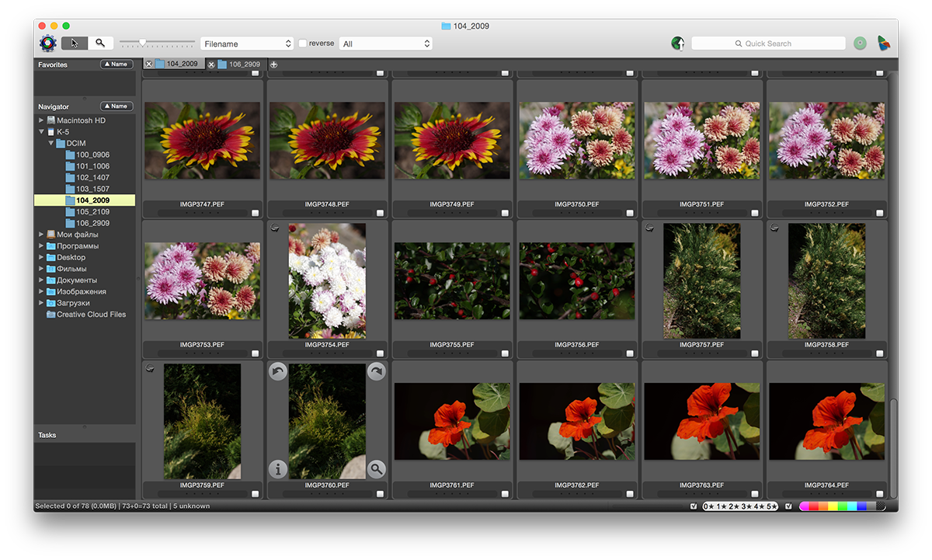The image size is (932, 560).
Task: Collapse the K-5 tree node
Action: click(41, 132)
